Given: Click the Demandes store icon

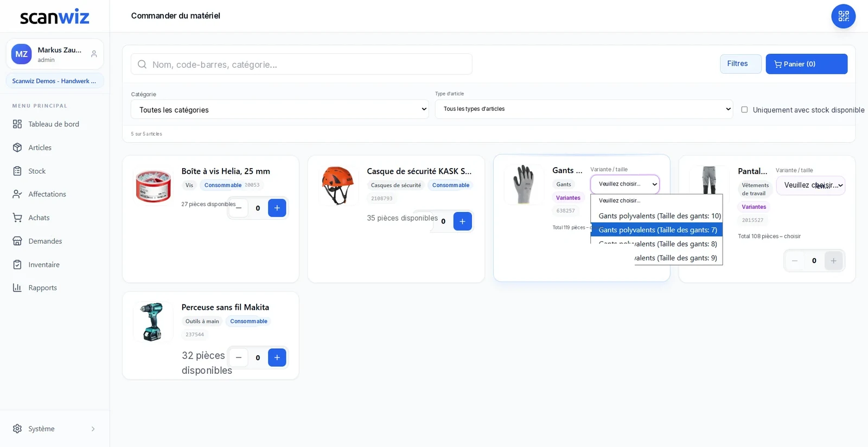Looking at the screenshot, I should (17, 241).
